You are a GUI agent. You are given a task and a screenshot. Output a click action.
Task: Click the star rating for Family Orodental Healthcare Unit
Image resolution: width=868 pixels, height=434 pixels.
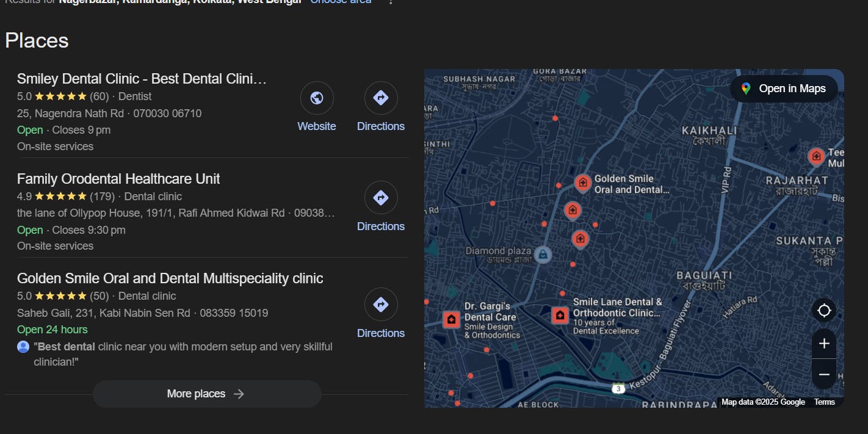point(61,196)
